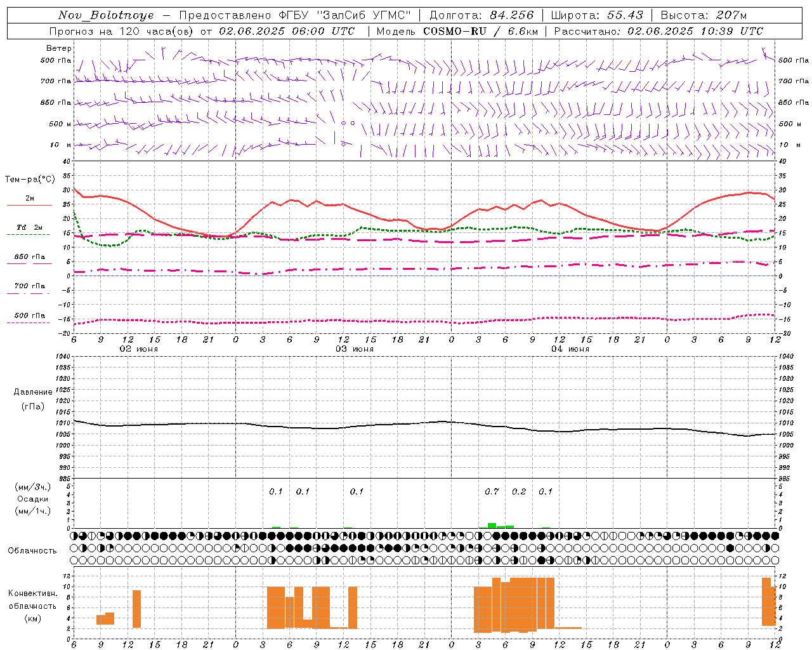Click the 'Широта: 55.43' value
This screenshot has height=650, width=812.
597,15
